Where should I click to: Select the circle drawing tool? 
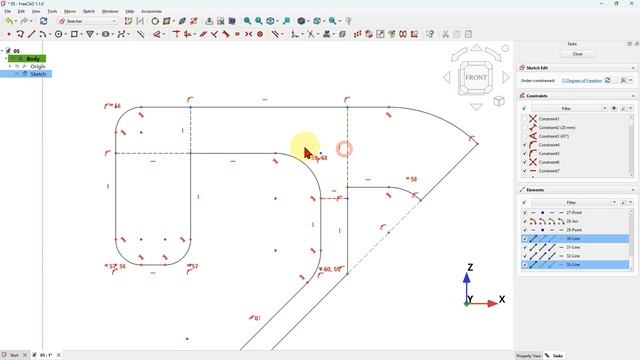[58, 34]
